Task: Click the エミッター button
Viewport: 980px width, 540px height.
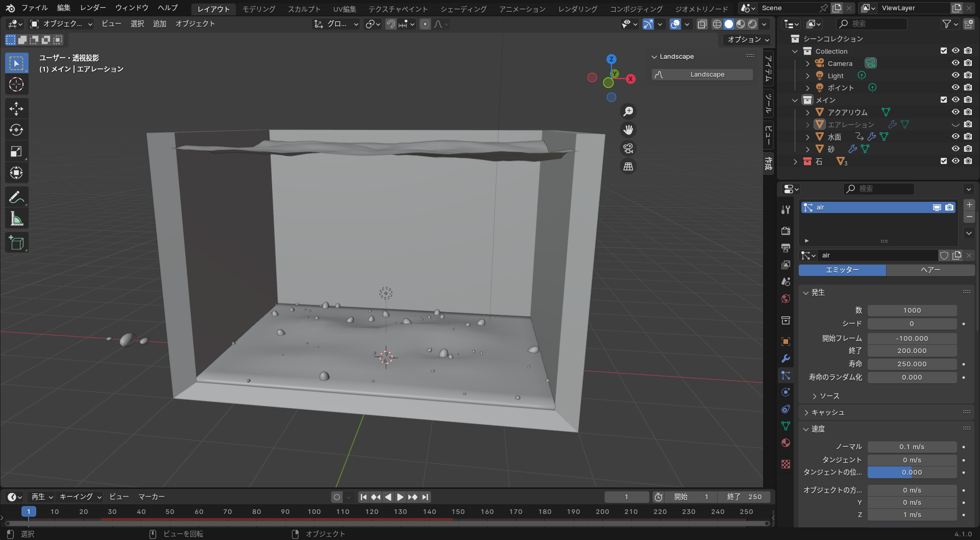Action: click(842, 270)
